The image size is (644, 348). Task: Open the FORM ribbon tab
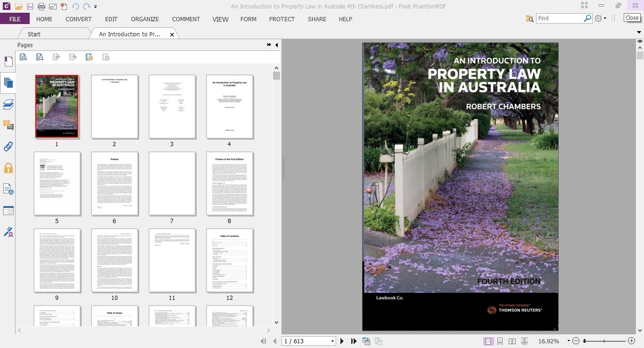[x=248, y=19]
